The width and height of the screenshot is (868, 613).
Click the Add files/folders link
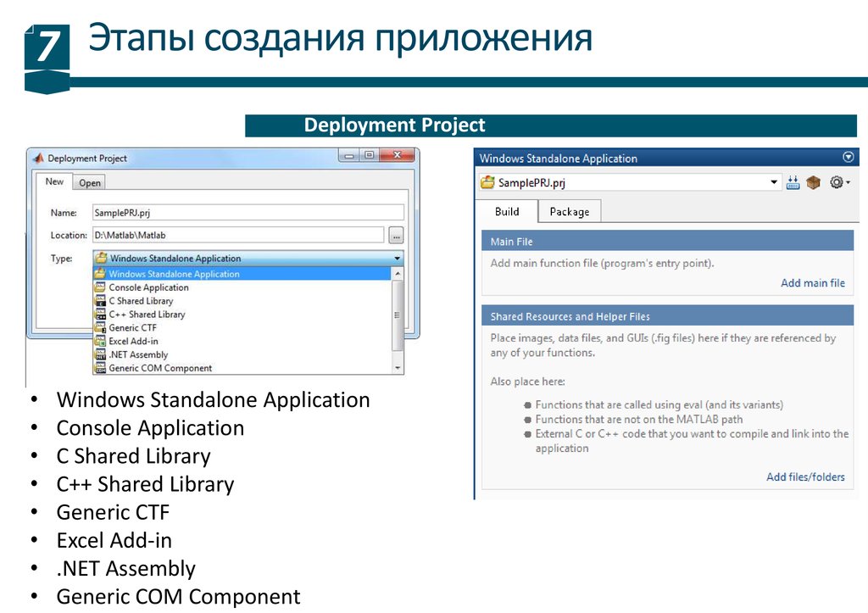805,476
